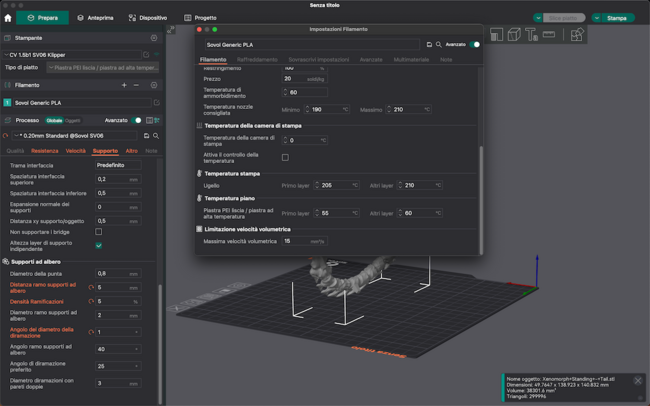Viewport: 650px width, 406px height.
Task: Enable Attiva il controllo della temperatura checkbox
Action: click(285, 157)
